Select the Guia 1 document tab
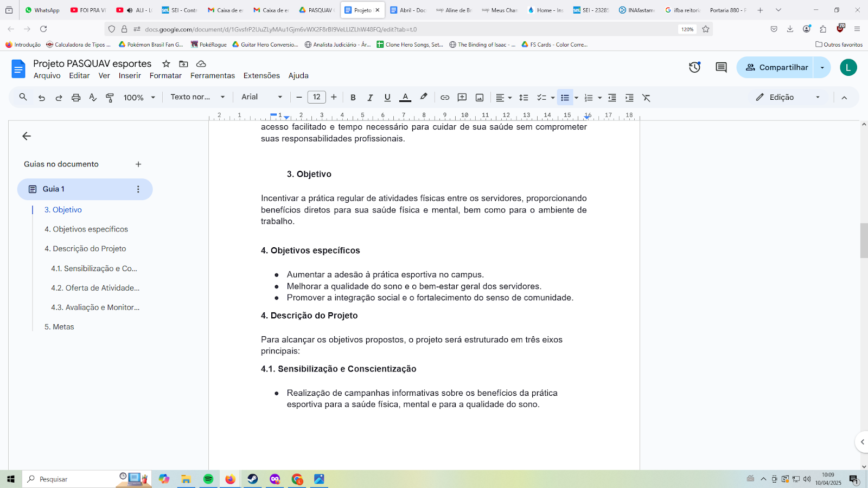Image resolution: width=868 pixels, height=488 pixels. (x=85, y=189)
